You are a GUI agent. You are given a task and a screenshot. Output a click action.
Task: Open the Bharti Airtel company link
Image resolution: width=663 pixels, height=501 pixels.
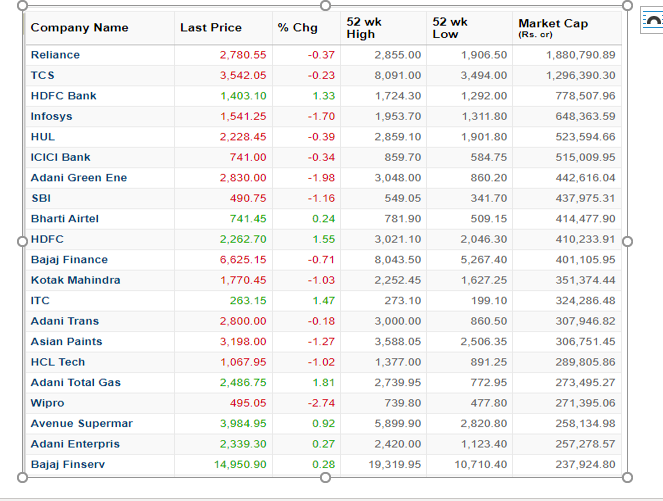click(65, 219)
